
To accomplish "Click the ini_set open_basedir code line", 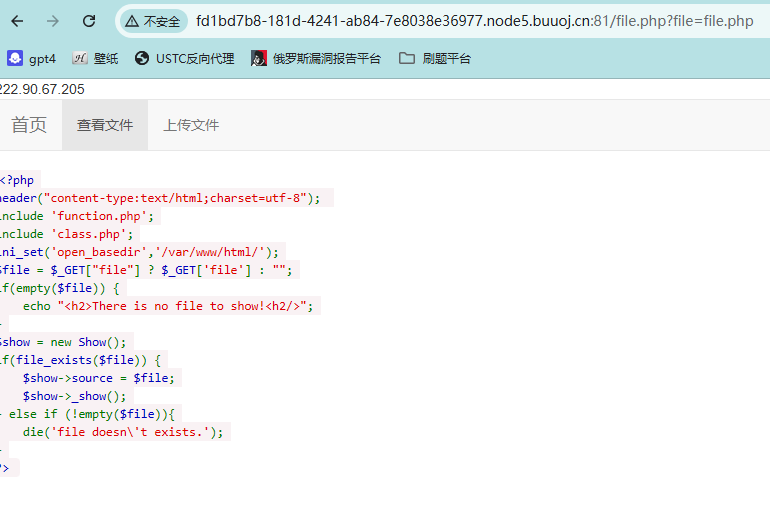I will (x=140, y=252).
